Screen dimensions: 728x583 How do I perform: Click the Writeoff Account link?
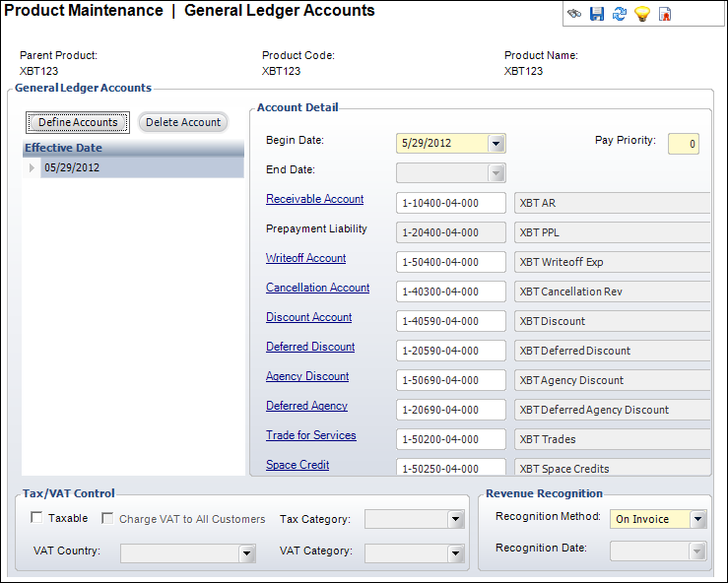coord(305,258)
